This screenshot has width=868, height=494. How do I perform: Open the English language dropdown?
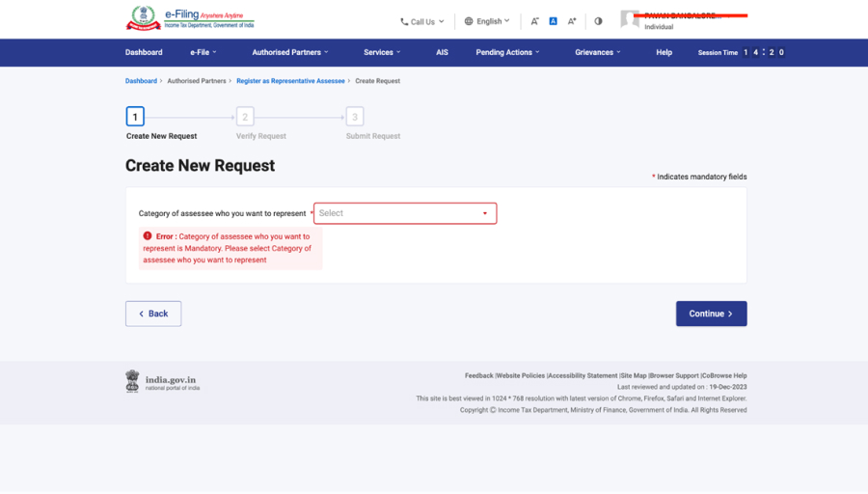487,21
